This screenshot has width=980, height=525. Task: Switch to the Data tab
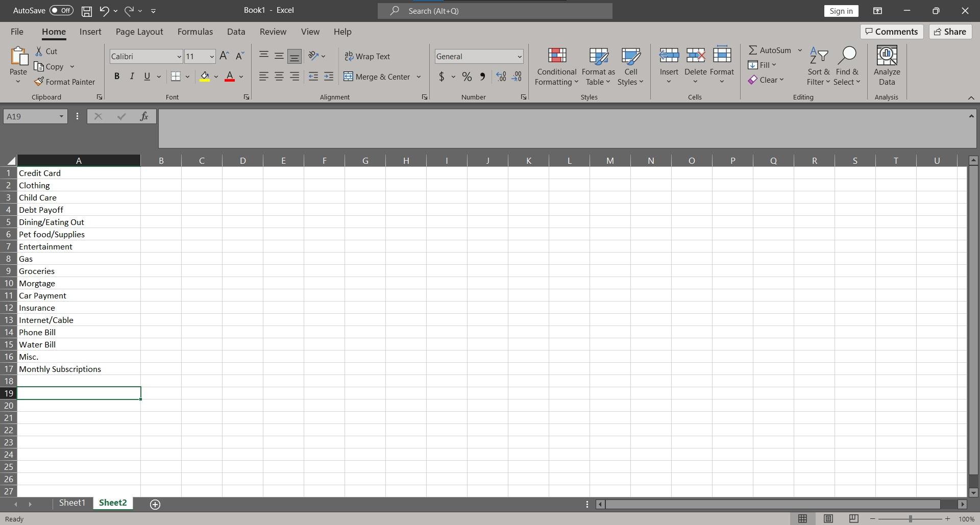[236, 32]
